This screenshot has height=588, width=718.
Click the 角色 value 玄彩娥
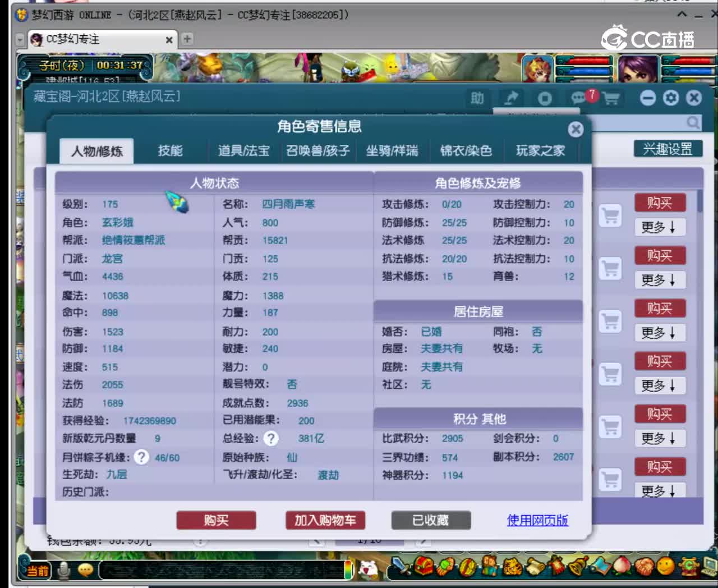118,222
